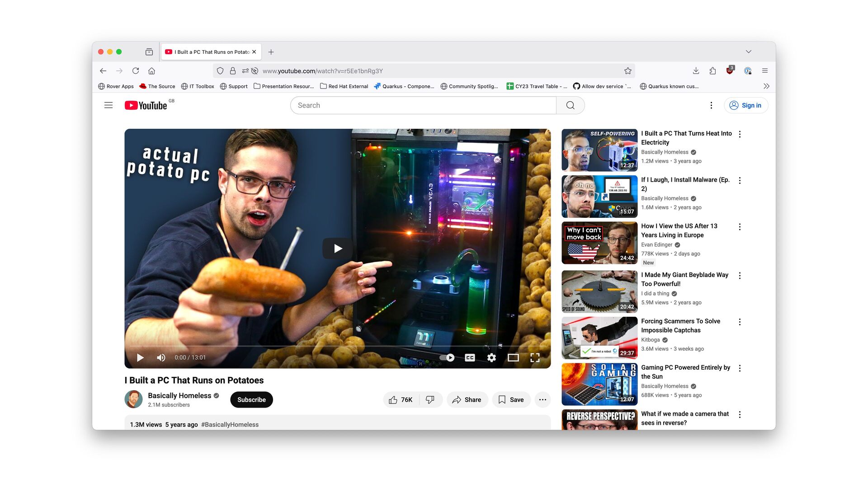The width and height of the screenshot is (868, 488).
Task: Select the 'I Built a PC' browser tab
Action: coord(208,52)
